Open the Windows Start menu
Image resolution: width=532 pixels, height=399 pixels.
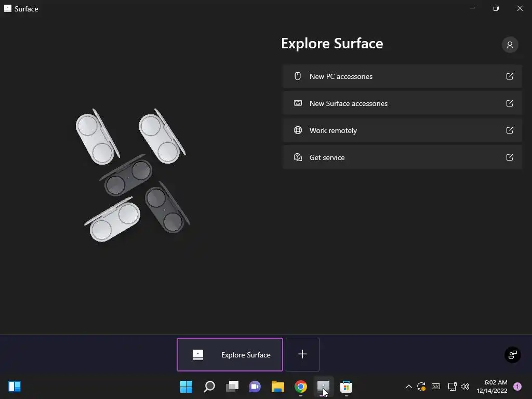pyautogui.click(x=186, y=387)
